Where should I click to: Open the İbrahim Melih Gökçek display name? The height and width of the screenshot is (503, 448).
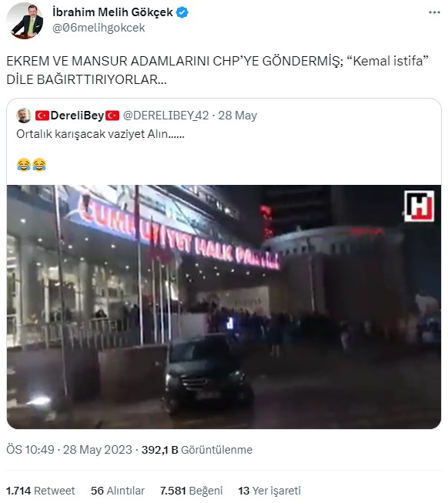coord(112,12)
